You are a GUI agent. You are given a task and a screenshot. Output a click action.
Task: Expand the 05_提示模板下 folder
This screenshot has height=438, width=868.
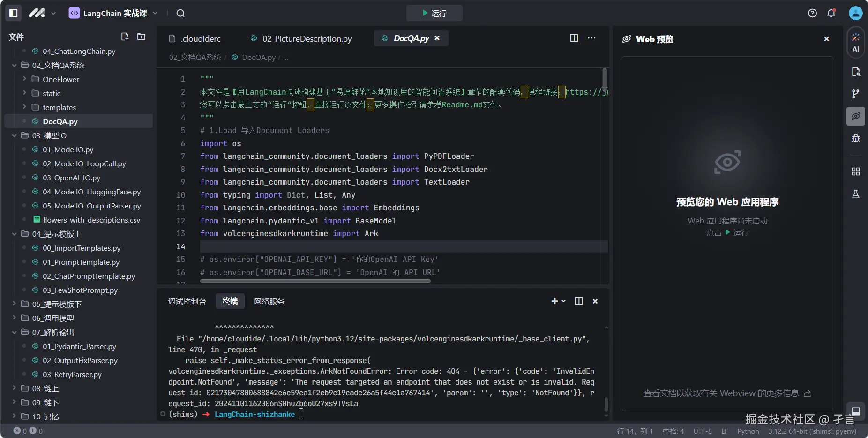56,304
